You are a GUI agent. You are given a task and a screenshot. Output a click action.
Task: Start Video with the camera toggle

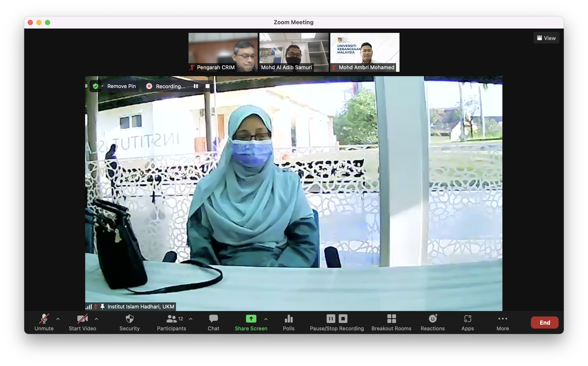point(82,319)
